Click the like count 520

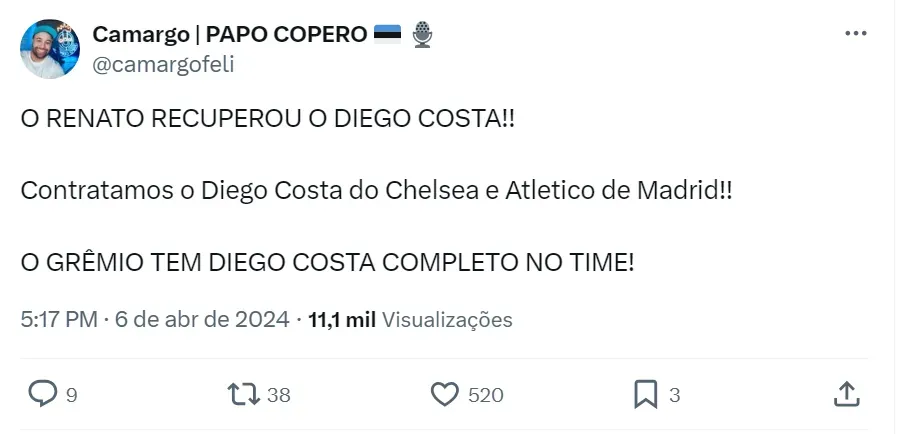click(x=486, y=396)
